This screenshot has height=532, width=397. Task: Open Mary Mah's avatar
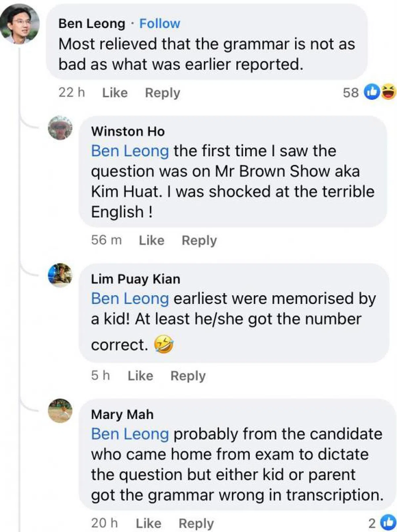point(60,411)
